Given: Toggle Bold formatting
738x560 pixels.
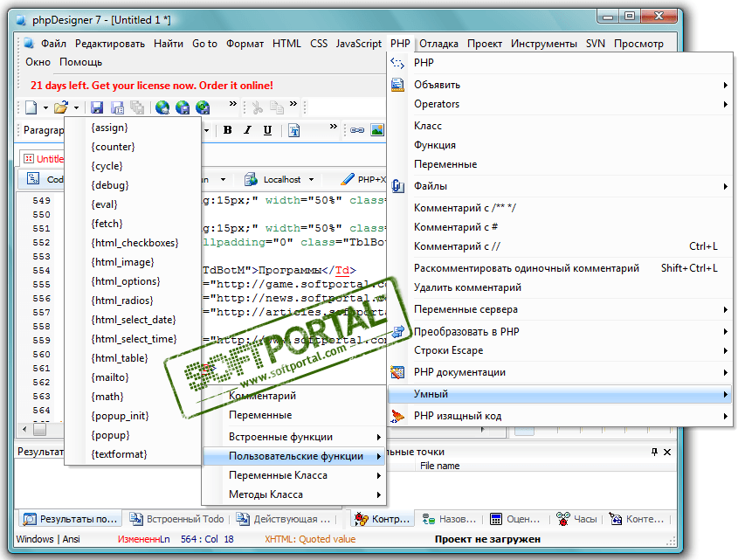Looking at the screenshot, I should click(x=228, y=130).
